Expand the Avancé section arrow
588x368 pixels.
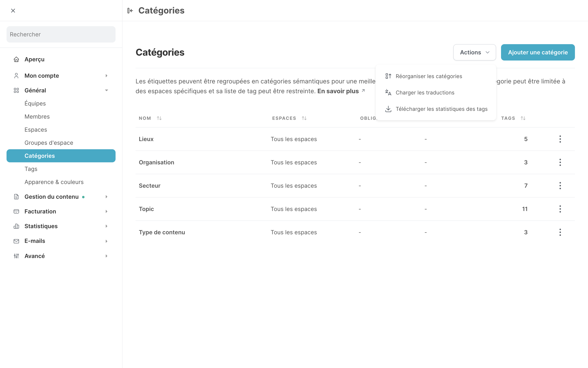(x=106, y=256)
